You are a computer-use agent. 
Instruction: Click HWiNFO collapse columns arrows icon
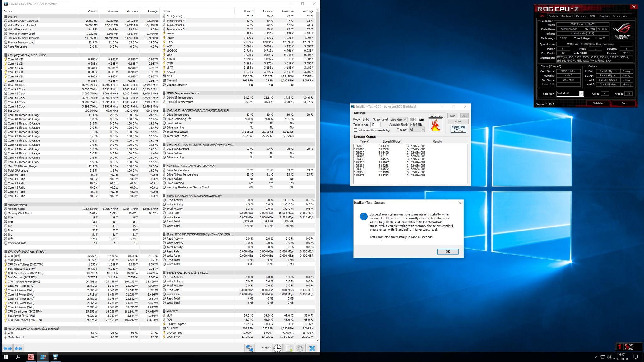click(x=18, y=348)
